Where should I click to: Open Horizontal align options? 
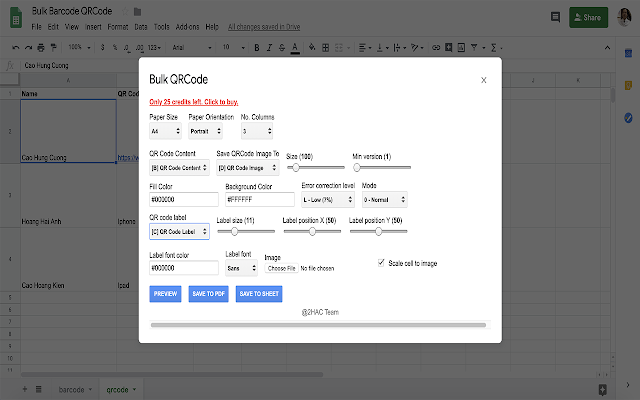click(364, 48)
